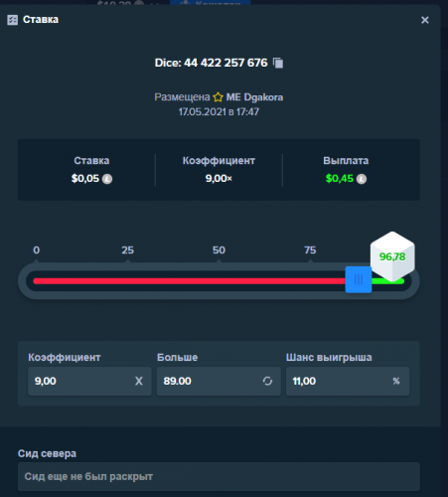Click the X icon in Коэффициент field
Image resolution: width=448 pixels, height=497 pixels.
[139, 381]
